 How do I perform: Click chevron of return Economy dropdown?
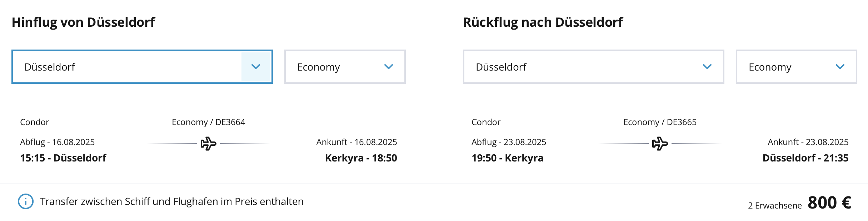coord(840,67)
